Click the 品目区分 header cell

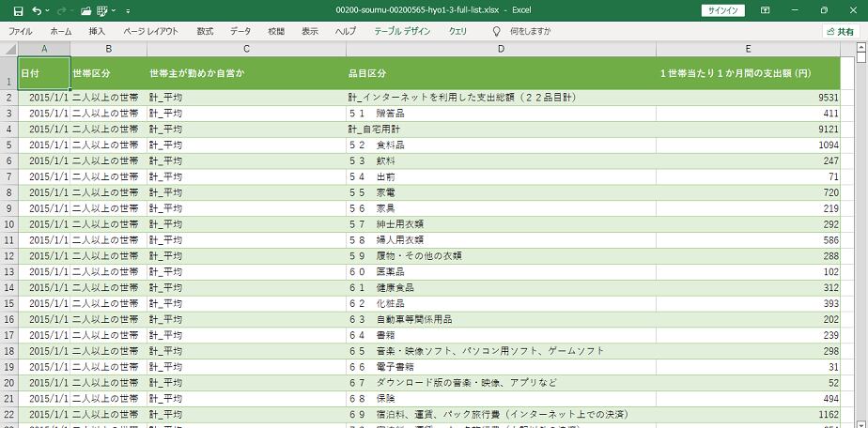coord(501,73)
